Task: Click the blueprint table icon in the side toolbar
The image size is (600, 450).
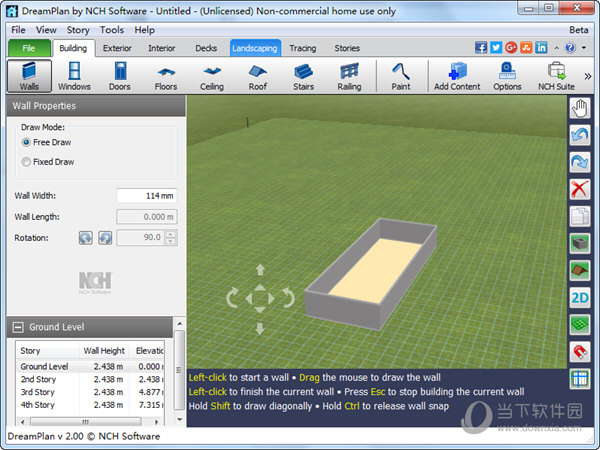Action: point(580,379)
